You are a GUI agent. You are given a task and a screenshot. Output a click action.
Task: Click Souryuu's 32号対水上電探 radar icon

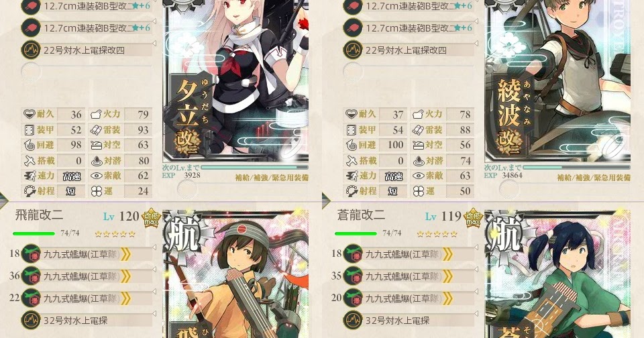pyautogui.click(x=353, y=320)
